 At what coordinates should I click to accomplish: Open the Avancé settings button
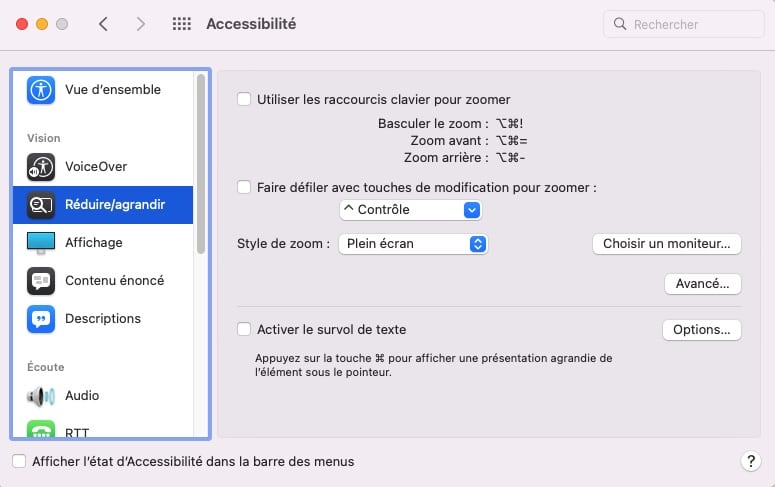(702, 284)
